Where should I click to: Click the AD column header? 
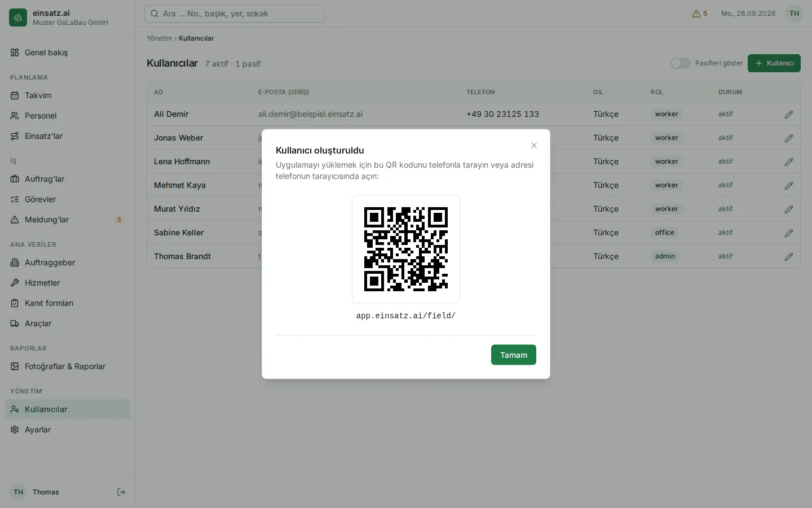point(158,92)
